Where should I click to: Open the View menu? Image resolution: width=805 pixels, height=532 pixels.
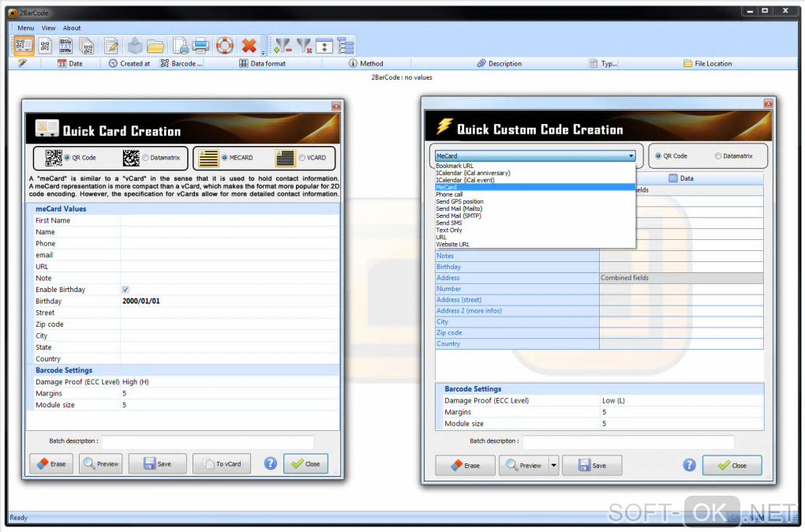(x=48, y=28)
